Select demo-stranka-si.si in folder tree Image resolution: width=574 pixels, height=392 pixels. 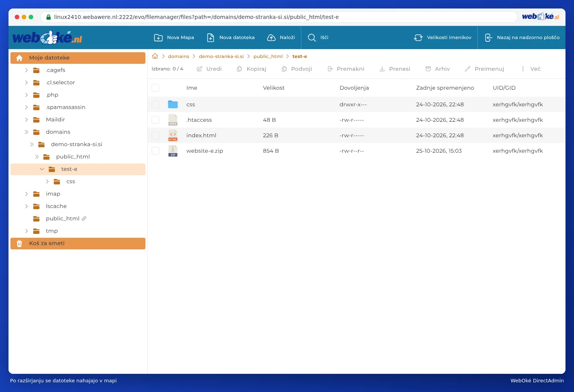point(77,144)
